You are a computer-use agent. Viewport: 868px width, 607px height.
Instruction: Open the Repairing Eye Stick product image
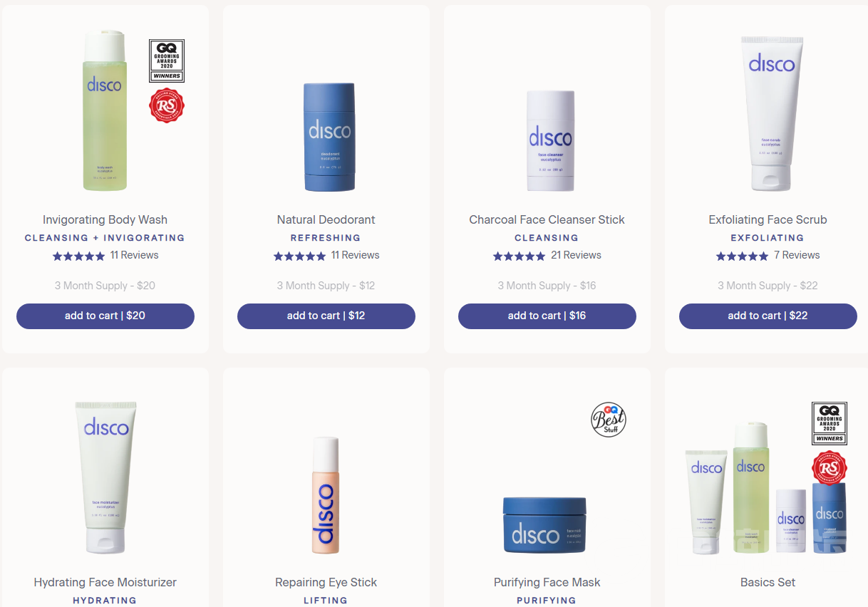point(326,495)
